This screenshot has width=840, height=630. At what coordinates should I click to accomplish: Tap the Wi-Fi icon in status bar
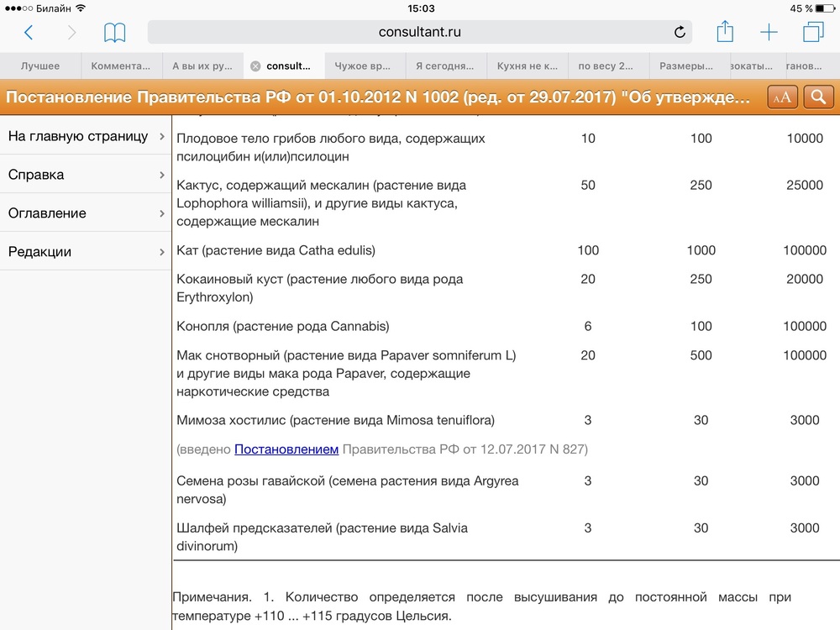click(x=81, y=8)
